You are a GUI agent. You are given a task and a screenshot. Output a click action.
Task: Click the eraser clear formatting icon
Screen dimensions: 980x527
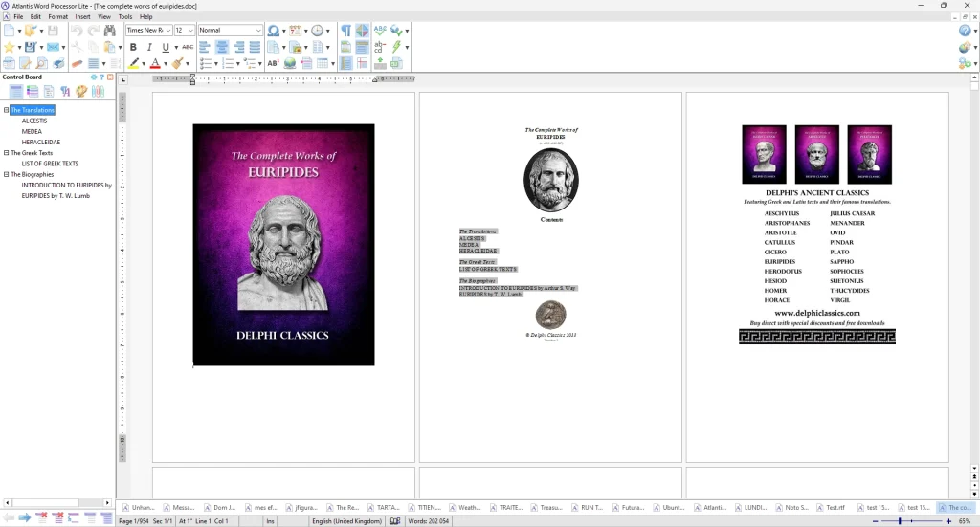coord(78,64)
